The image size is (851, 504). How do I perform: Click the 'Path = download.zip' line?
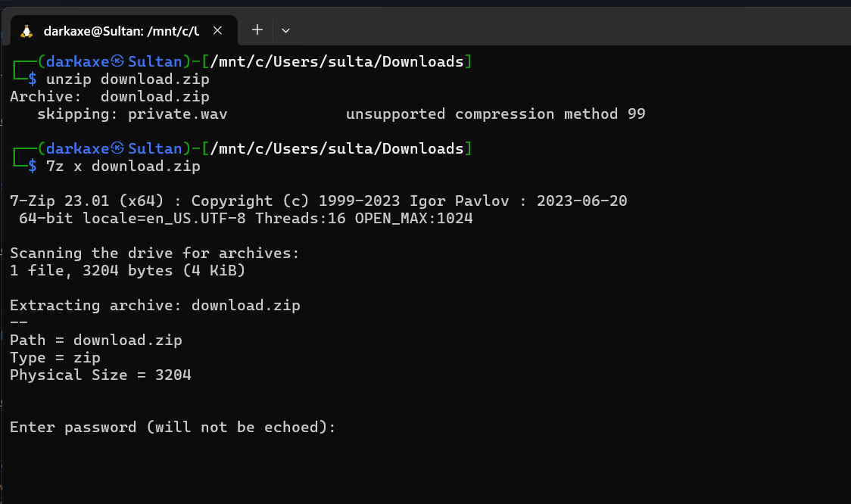pyautogui.click(x=95, y=341)
